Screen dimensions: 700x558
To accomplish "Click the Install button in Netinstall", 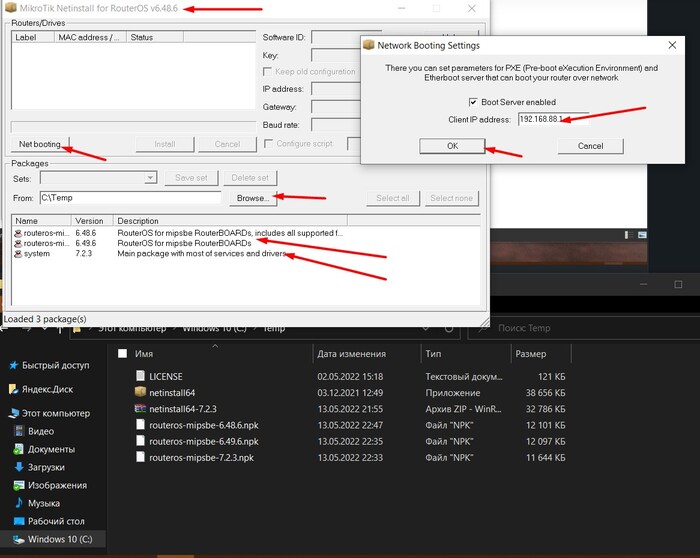I will pos(165,144).
